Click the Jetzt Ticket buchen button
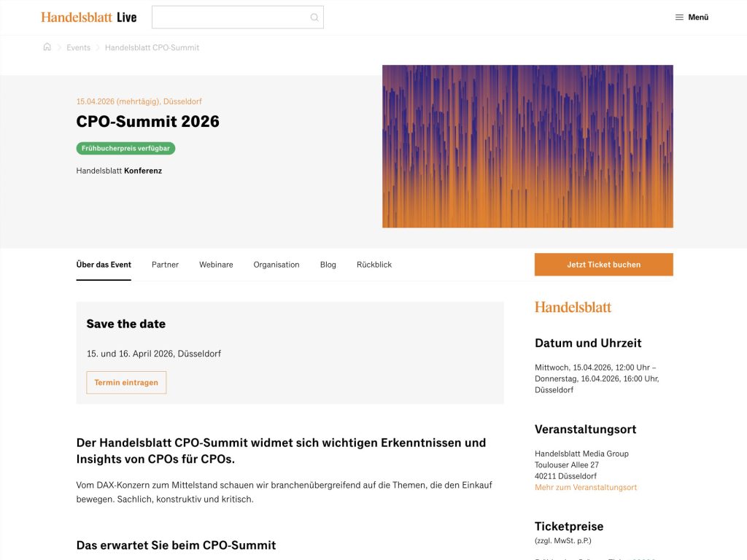 pyautogui.click(x=604, y=264)
